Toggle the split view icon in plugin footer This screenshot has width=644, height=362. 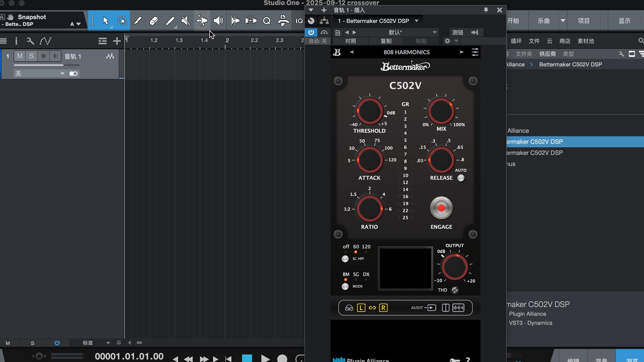[x=445, y=308]
